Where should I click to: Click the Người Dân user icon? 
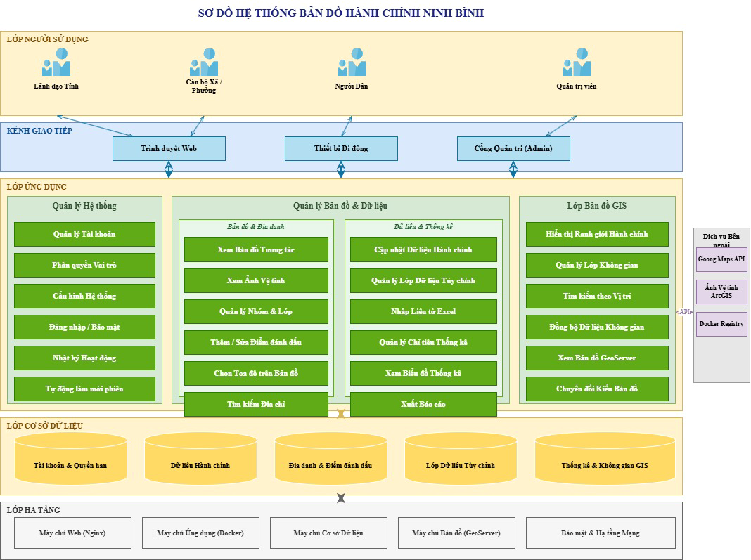click(352, 63)
